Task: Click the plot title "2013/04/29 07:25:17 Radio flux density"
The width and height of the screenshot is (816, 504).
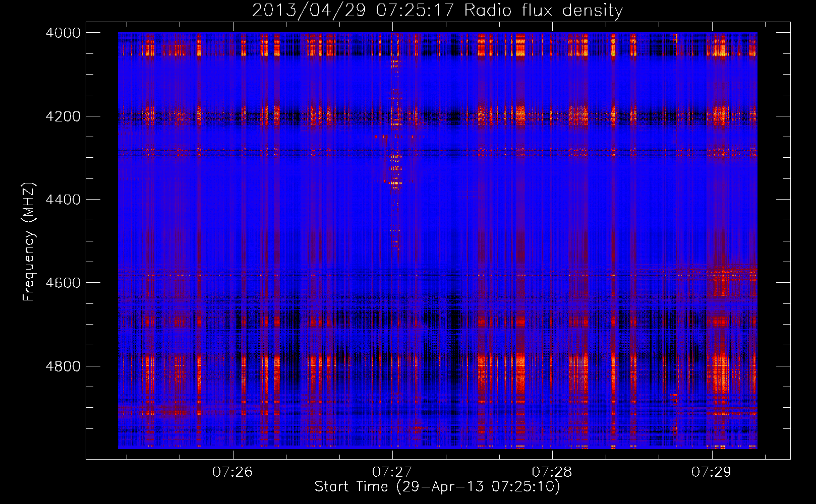Action: tap(437, 10)
